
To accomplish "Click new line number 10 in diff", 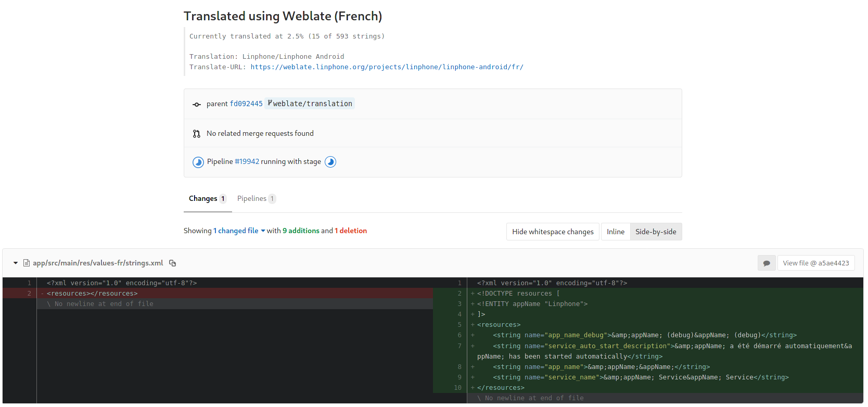I will click(458, 388).
